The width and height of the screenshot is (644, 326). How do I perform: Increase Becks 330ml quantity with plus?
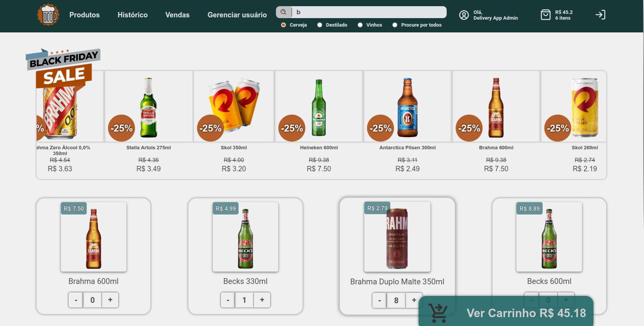[262, 300]
